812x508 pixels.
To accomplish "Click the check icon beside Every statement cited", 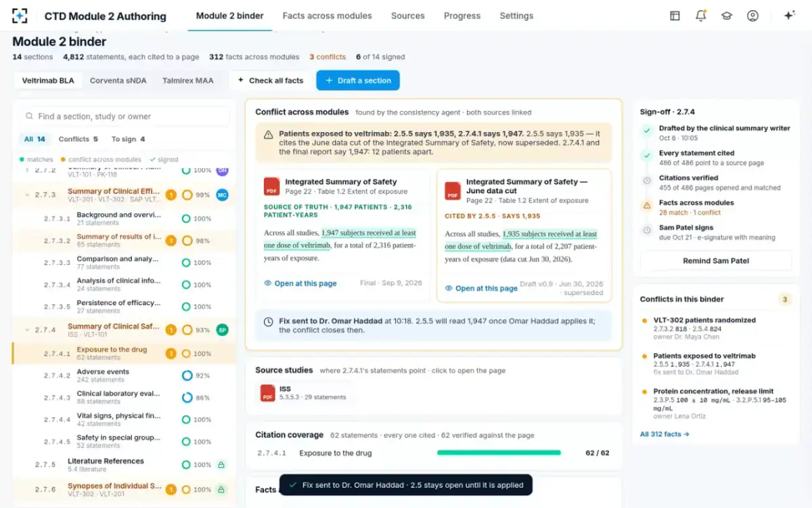I will click(647, 155).
